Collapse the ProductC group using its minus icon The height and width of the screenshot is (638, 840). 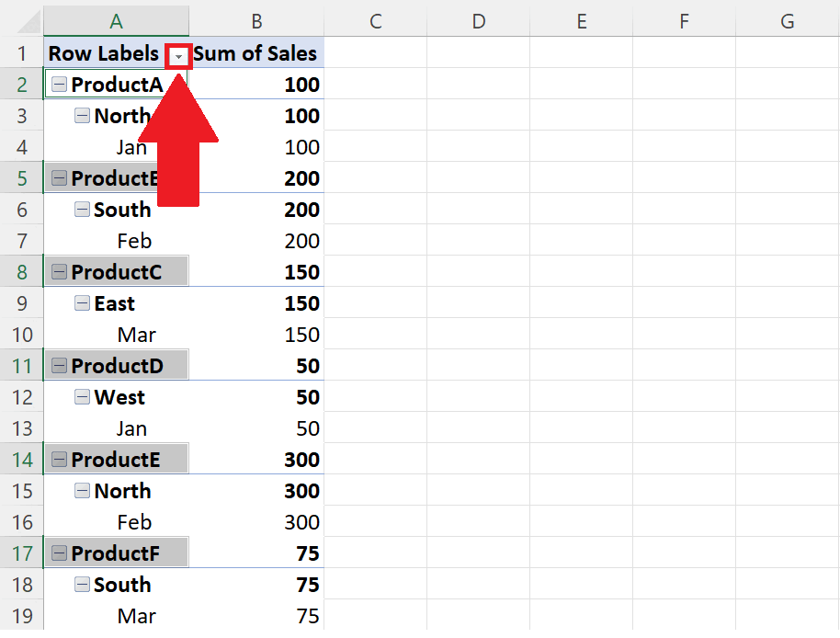pyautogui.click(x=59, y=271)
